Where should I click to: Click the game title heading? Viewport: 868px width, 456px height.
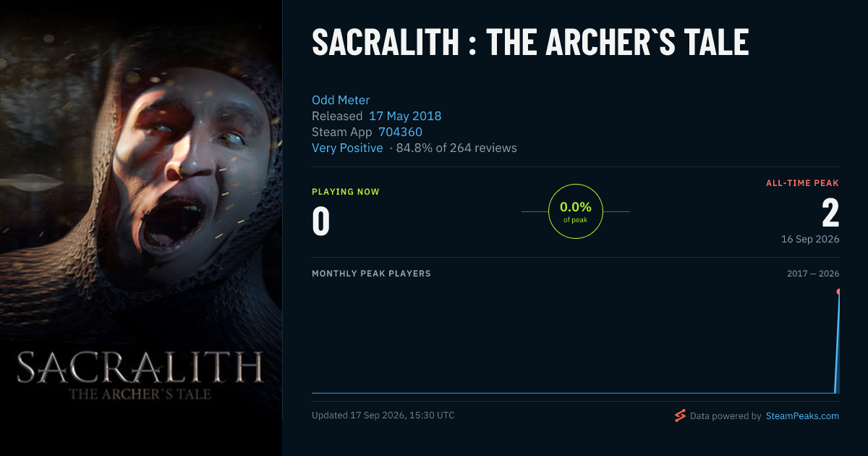pos(530,43)
